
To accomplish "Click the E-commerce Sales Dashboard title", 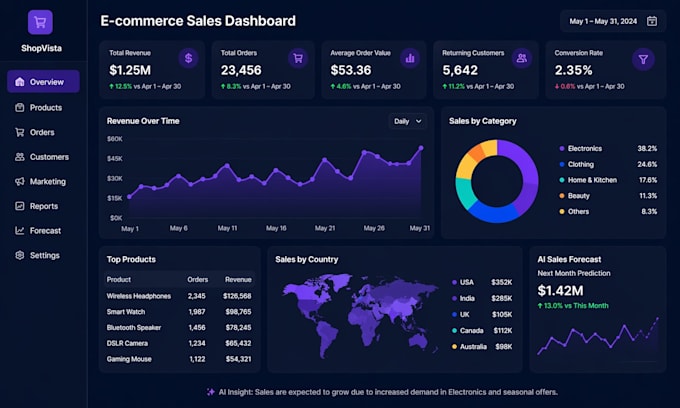I will tap(198, 21).
